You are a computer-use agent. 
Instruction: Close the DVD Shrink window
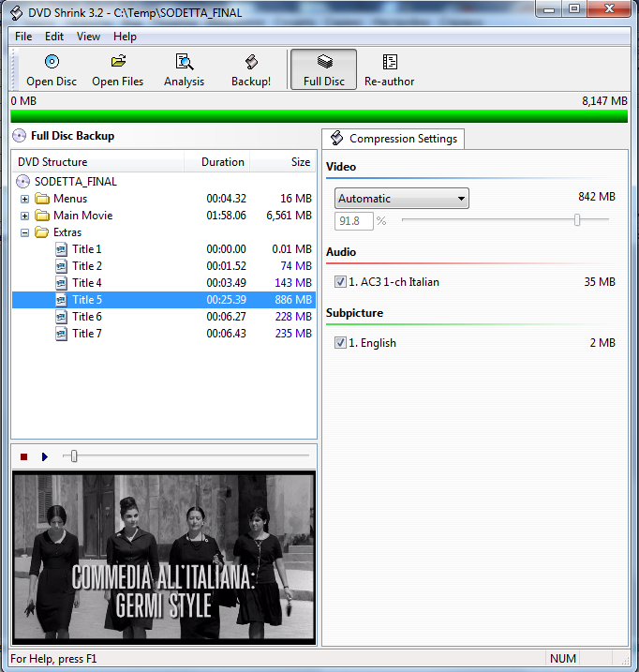[609, 9]
